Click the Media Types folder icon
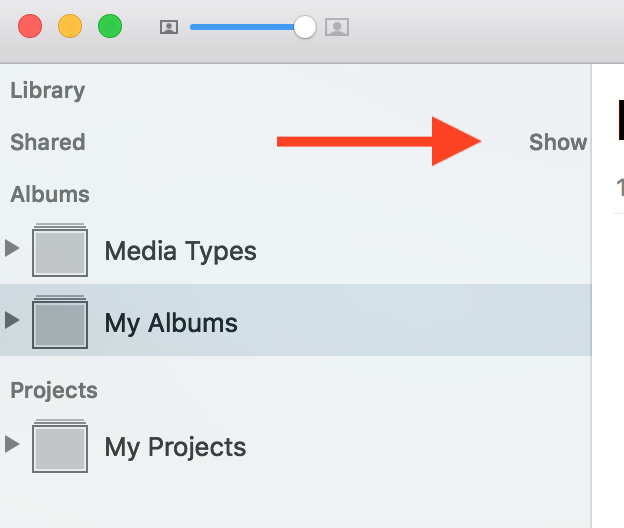The image size is (624, 528). coord(60,250)
